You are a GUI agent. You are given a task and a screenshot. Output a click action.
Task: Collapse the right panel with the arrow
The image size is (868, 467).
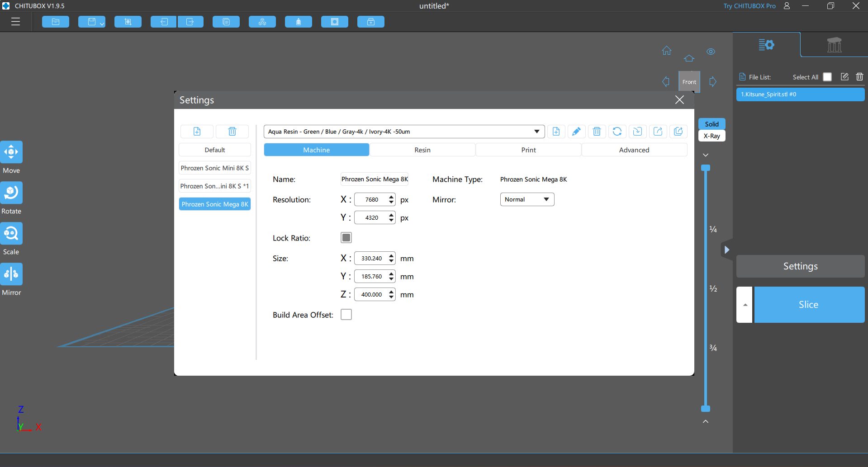(726, 250)
